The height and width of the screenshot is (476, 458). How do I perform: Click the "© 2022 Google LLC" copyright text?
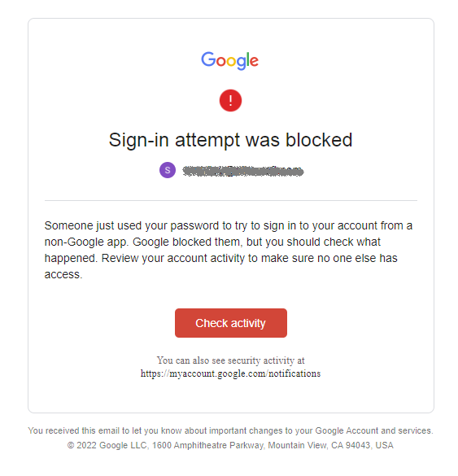point(107,445)
